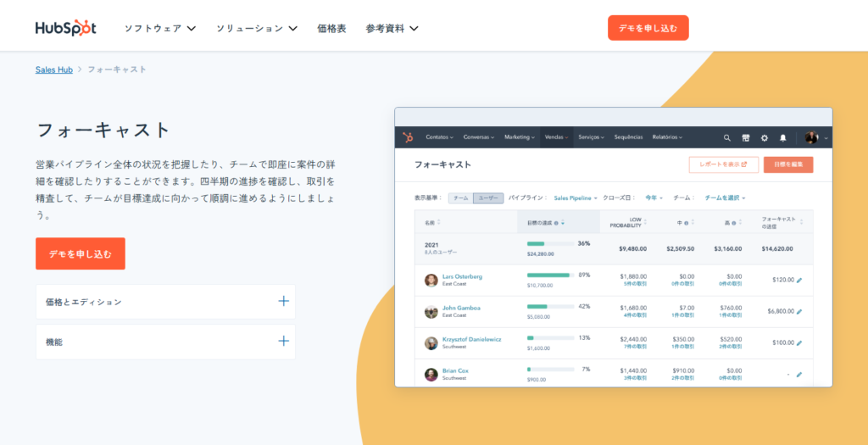Image resolution: width=868 pixels, height=445 pixels.
Task: Sort by フォーキャストの送信 column
Action: point(782,222)
